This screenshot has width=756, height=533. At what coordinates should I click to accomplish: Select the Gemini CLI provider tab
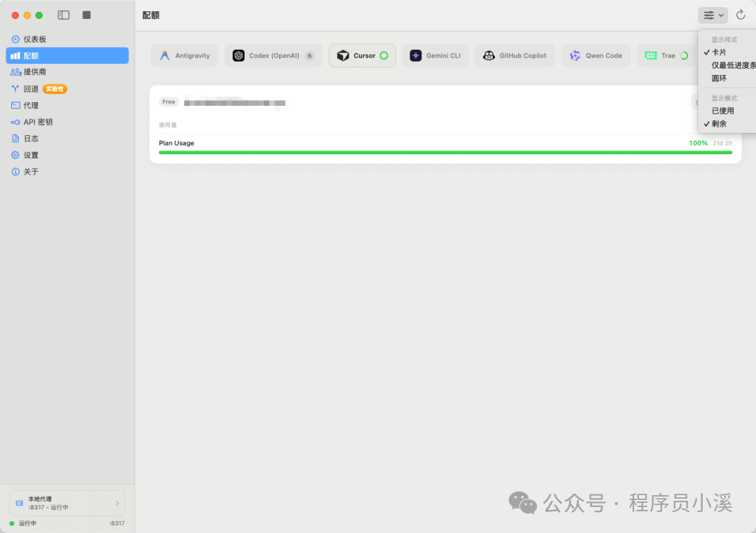(435, 55)
